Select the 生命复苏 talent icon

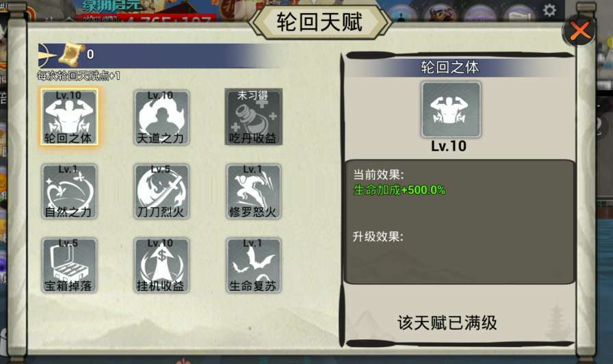(253, 265)
